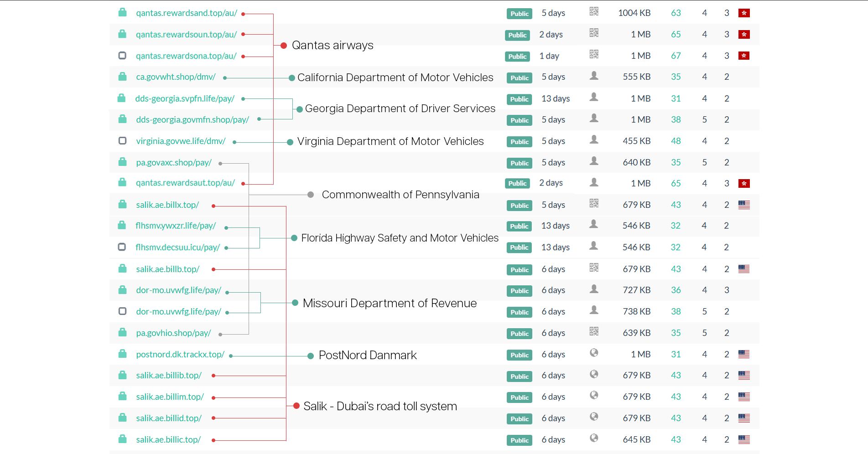Click the square icon beside virginia.govwe.life/dmv/
Image resolution: width=868 pixels, height=454 pixels.
(122, 140)
